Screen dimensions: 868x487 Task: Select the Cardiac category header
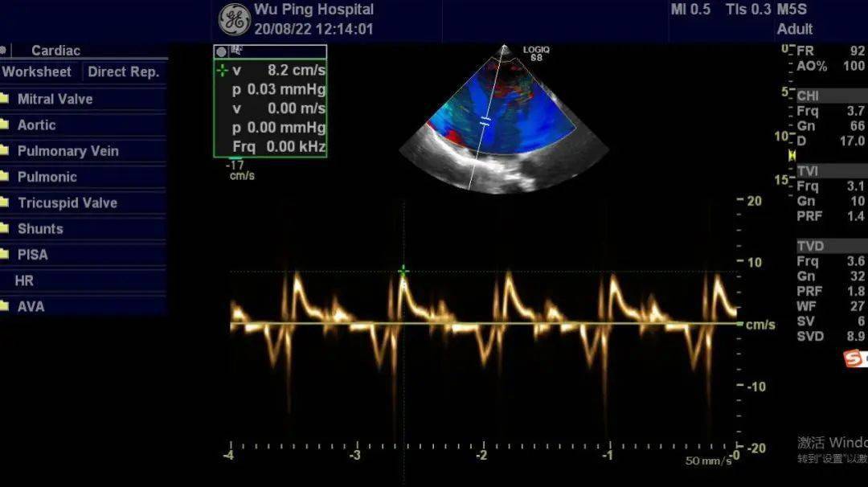pos(55,51)
